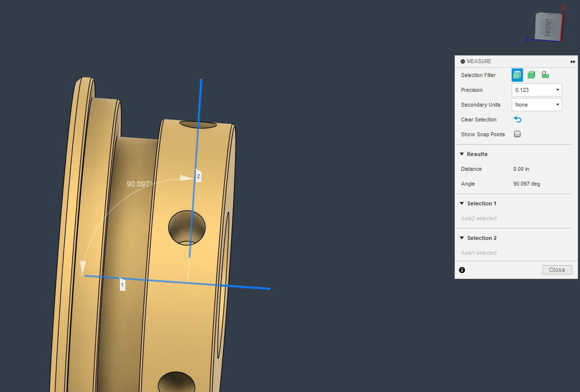This screenshot has height=392, width=580.
Task: Open the Secondary Units dropdown showing None
Action: [x=537, y=105]
